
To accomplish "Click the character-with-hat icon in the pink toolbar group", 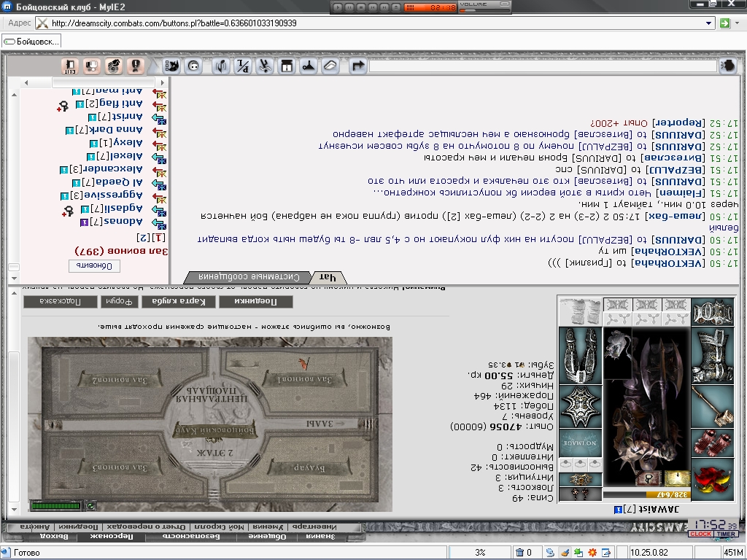I will coord(113,66).
